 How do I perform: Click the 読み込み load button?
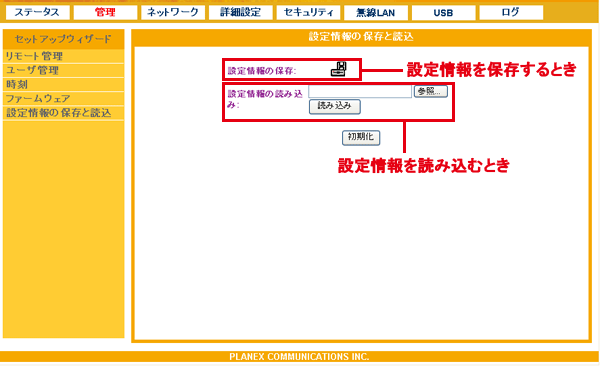point(335,107)
